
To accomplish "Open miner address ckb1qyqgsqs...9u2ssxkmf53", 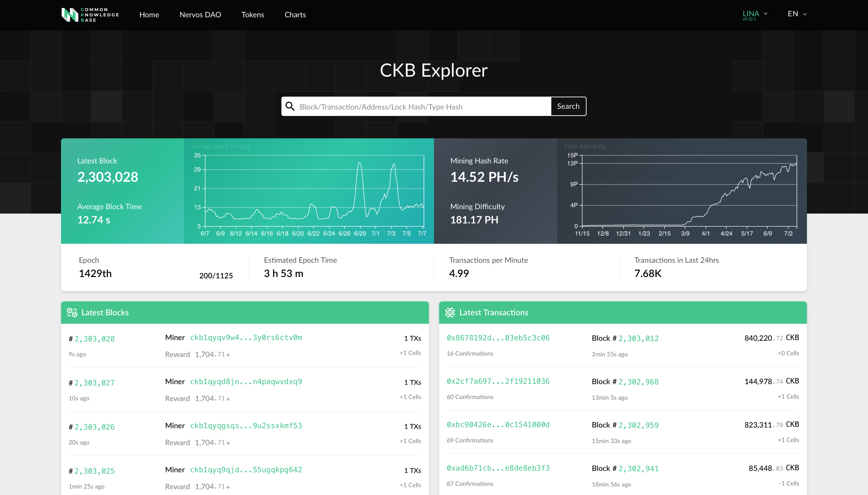I will (x=246, y=425).
